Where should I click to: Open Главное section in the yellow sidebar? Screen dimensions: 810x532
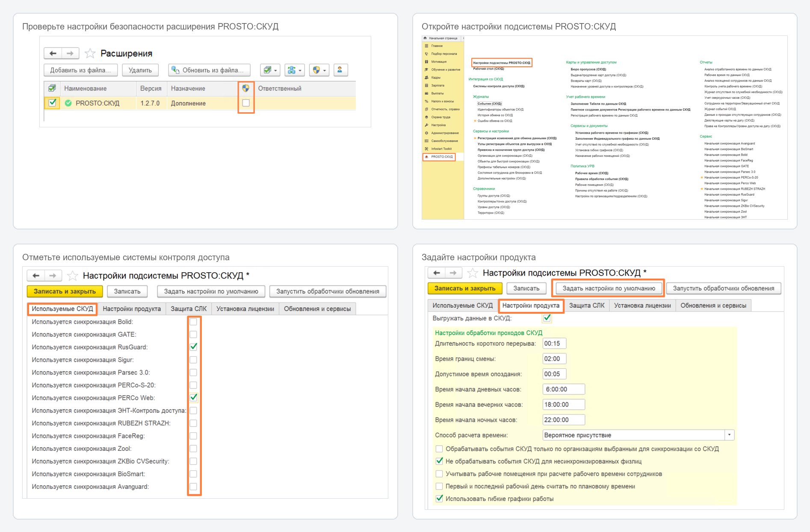coord(437,46)
